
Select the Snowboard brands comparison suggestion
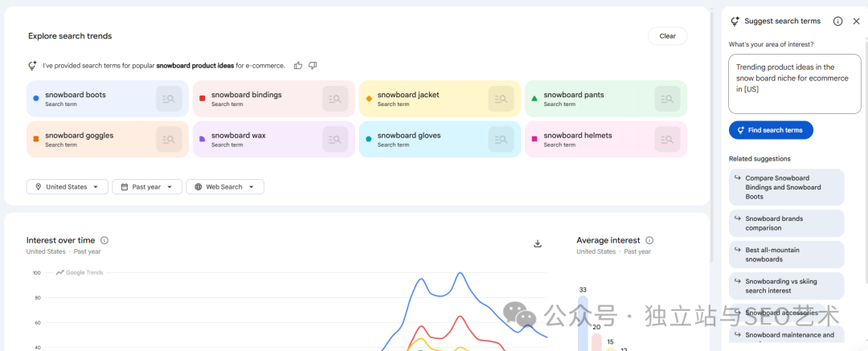click(787, 223)
